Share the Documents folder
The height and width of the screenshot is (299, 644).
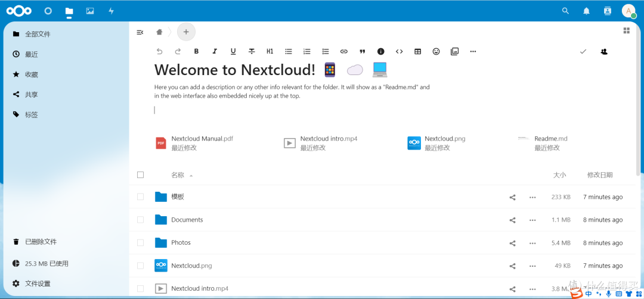513,220
